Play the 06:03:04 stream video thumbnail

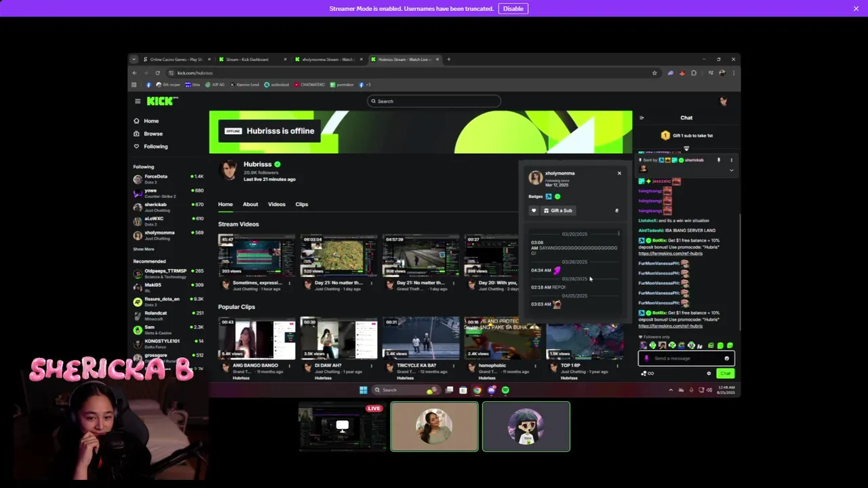(x=338, y=256)
